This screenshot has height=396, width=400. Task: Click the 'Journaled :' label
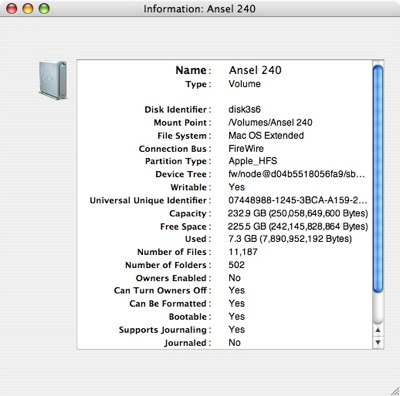point(188,342)
